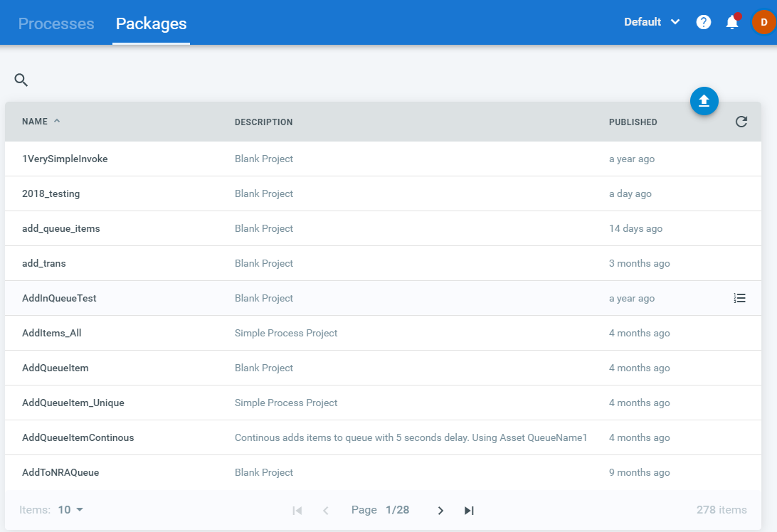Switch to the Processes tab
This screenshot has width=777, height=532.
[56, 23]
